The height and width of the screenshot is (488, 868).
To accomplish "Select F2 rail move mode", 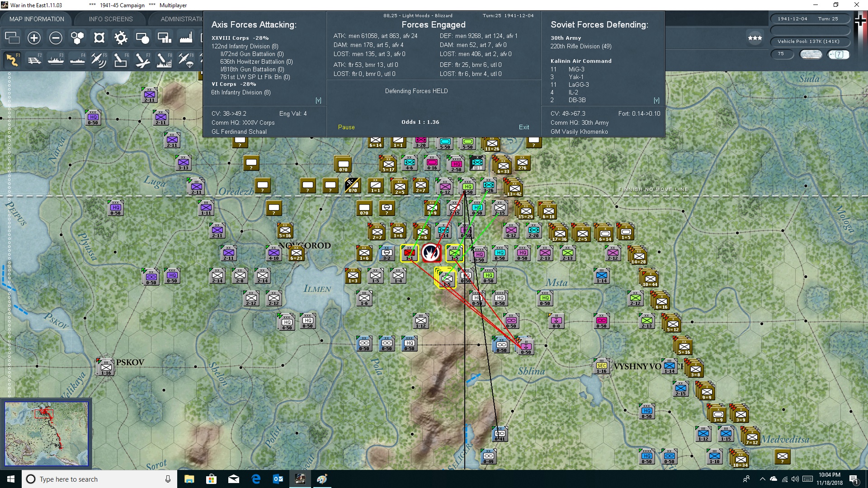I will [34, 60].
